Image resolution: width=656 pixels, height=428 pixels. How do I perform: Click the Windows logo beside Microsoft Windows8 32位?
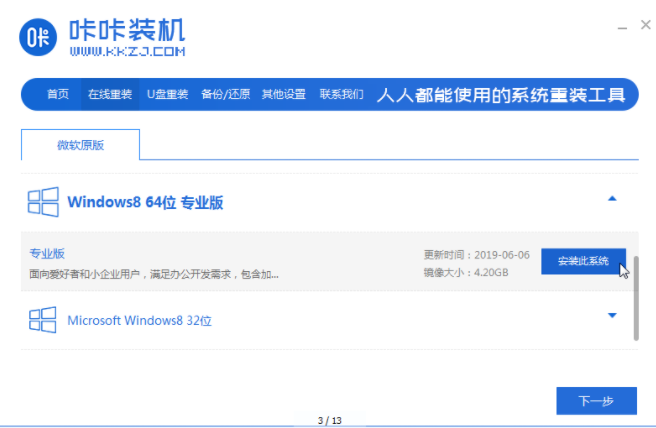pos(42,320)
